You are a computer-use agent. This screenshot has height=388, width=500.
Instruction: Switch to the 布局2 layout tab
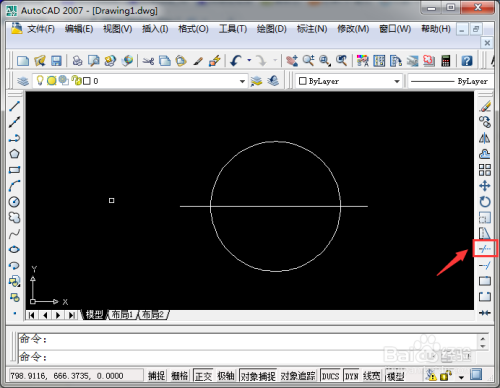[153, 314]
